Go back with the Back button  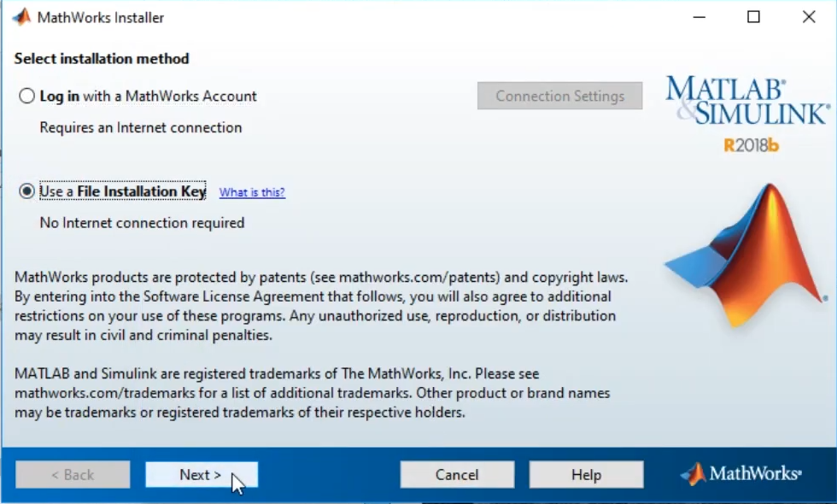pos(73,475)
